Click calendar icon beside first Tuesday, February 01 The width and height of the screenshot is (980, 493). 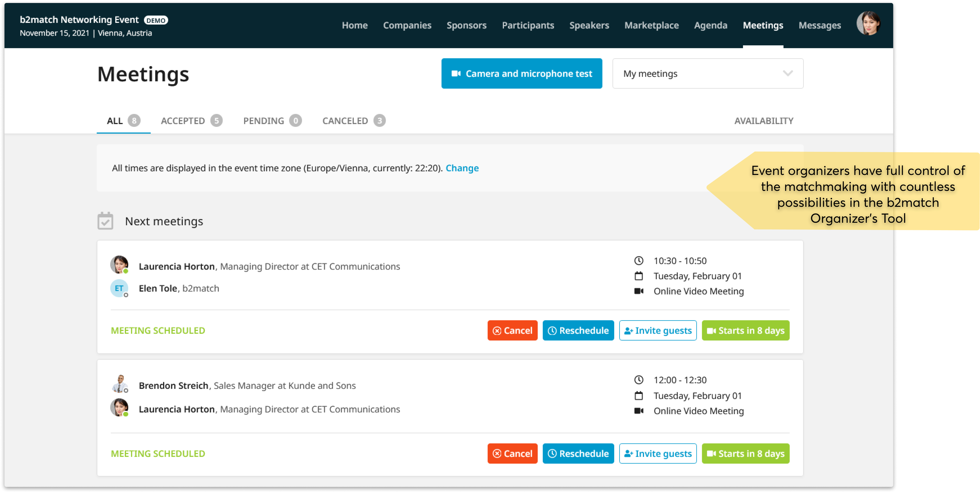638,276
